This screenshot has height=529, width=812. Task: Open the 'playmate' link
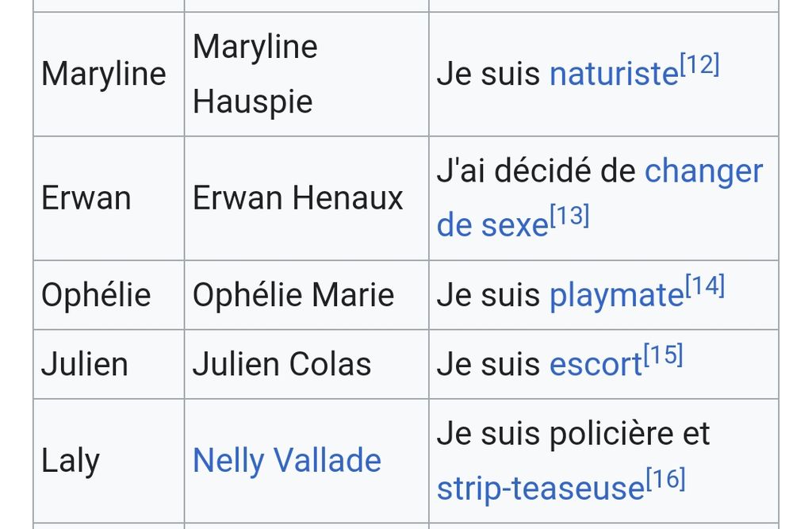616,295
